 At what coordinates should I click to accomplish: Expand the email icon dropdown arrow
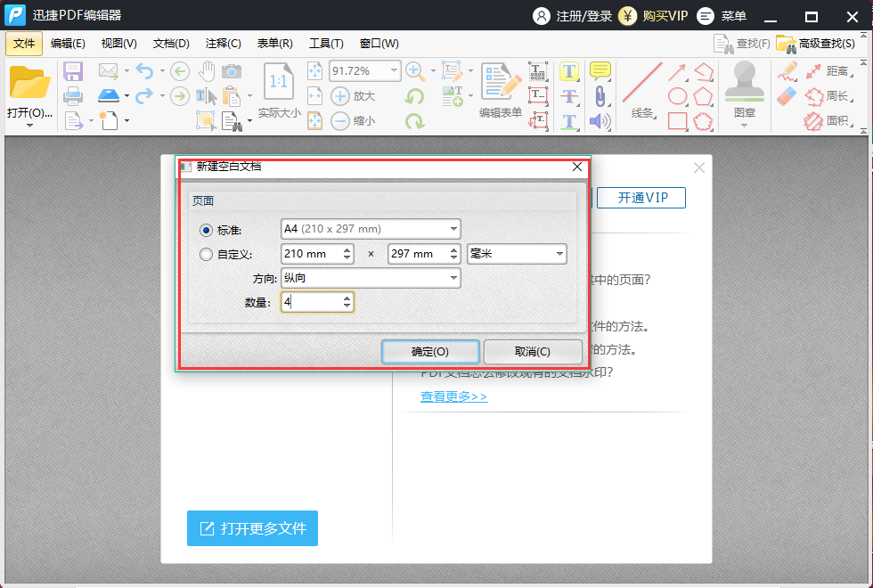click(126, 71)
